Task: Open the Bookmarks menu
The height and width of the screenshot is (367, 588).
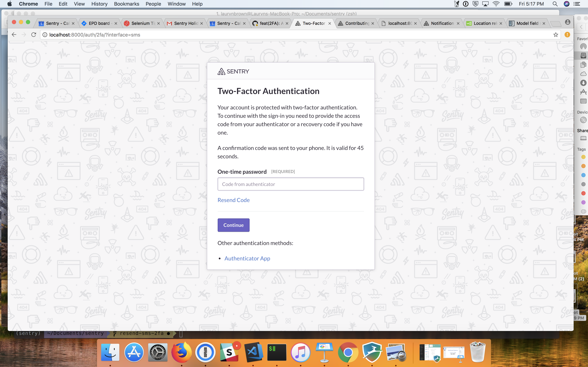Action: [126, 4]
